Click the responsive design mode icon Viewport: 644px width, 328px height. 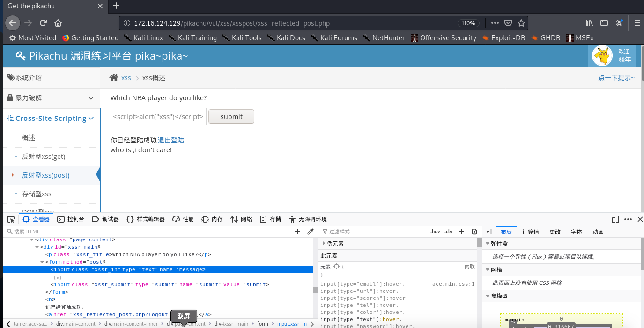tap(615, 220)
